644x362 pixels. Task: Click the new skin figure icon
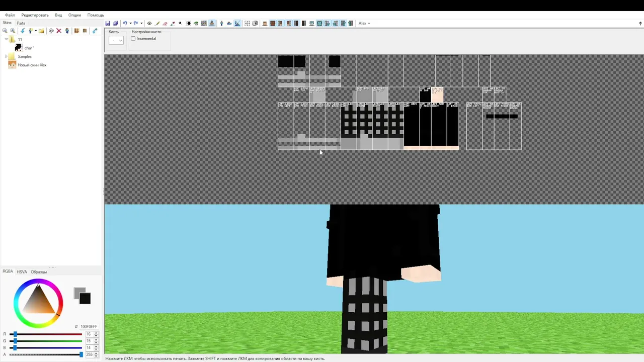[x=30, y=31]
